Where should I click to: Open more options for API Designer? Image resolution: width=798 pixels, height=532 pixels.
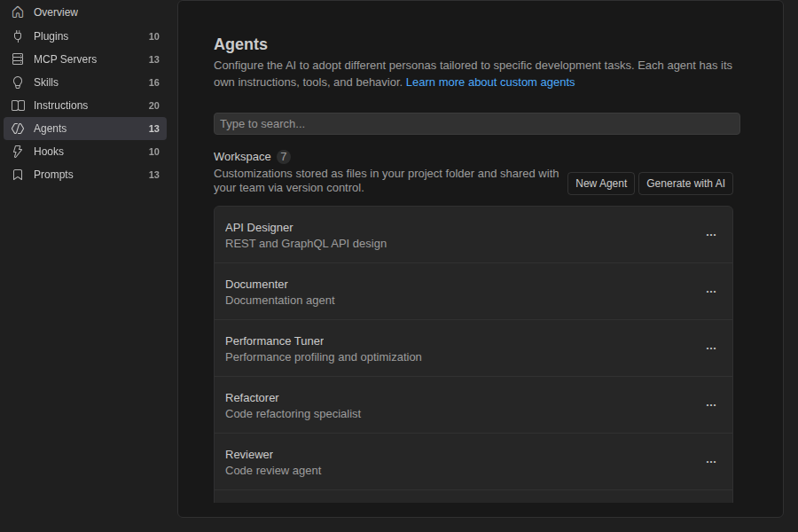(711, 235)
